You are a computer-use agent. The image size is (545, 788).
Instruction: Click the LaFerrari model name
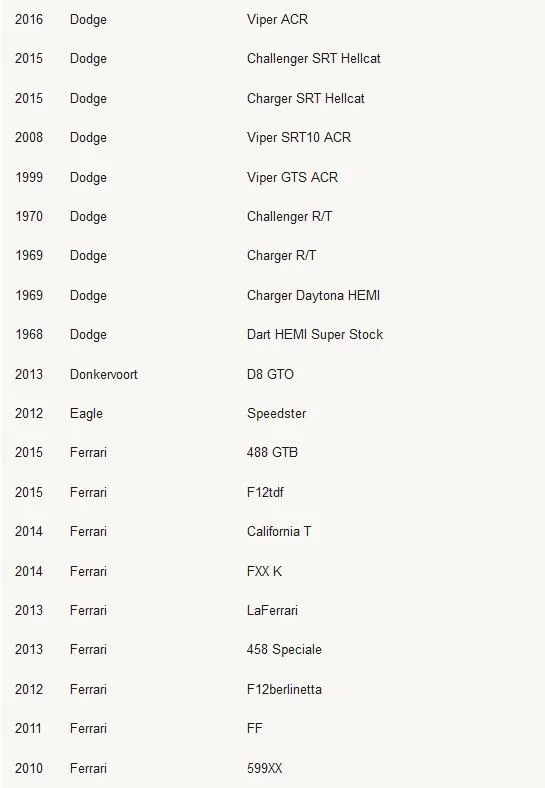tap(272, 611)
